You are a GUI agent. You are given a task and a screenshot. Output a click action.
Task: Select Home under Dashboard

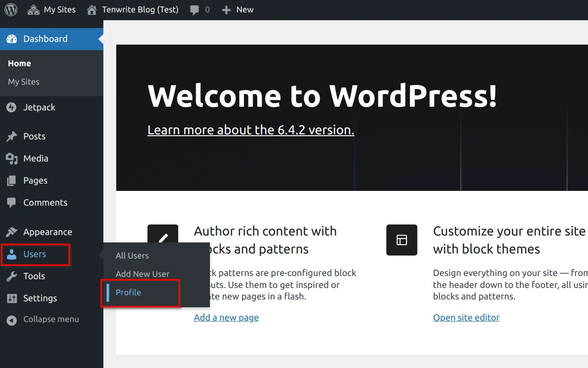click(19, 63)
